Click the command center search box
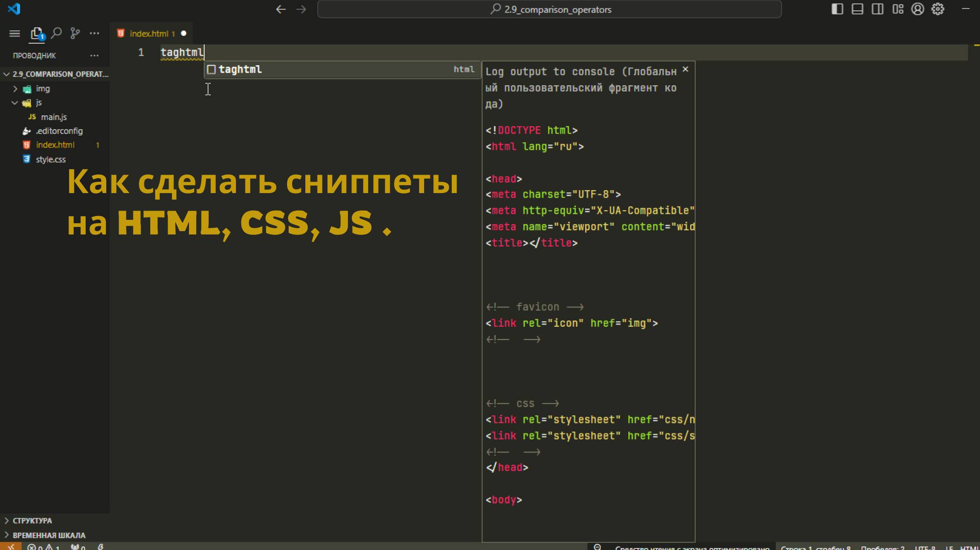 click(x=549, y=9)
